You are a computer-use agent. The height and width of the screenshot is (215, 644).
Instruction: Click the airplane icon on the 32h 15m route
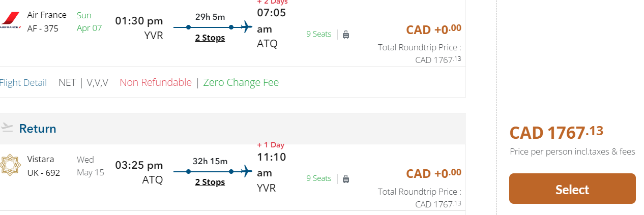click(246, 171)
